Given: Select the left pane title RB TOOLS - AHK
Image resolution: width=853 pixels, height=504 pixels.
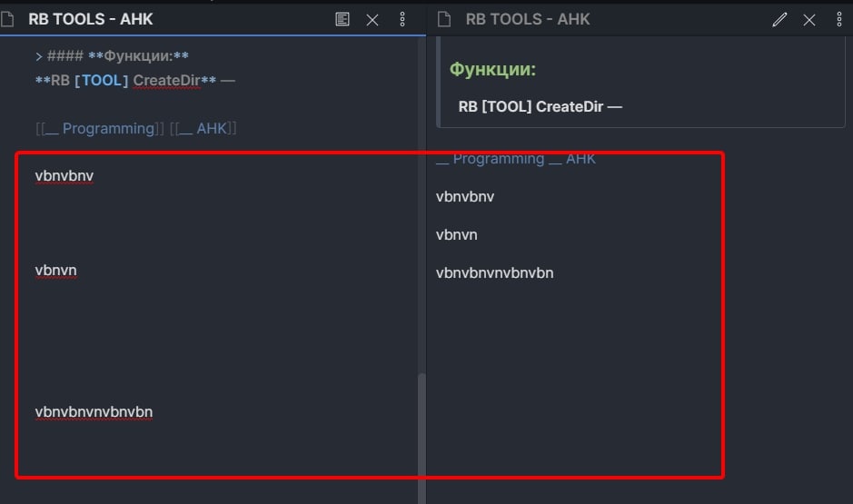Looking at the screenshot, I should click(x=91, y=19).
